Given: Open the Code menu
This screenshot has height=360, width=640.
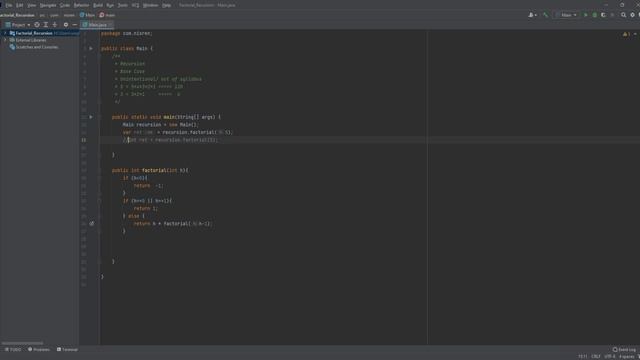Looking at the screenshot, I should point(65,5).
